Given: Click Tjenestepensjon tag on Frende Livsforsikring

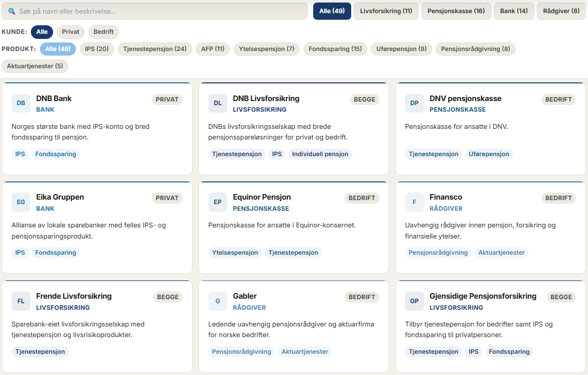Looking at the screenshot, I should 40,352.
